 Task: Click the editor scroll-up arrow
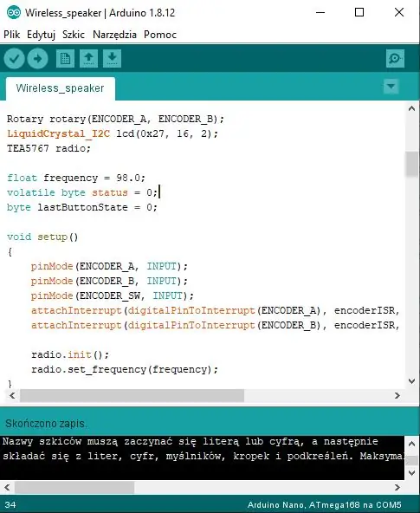[412, 108]
